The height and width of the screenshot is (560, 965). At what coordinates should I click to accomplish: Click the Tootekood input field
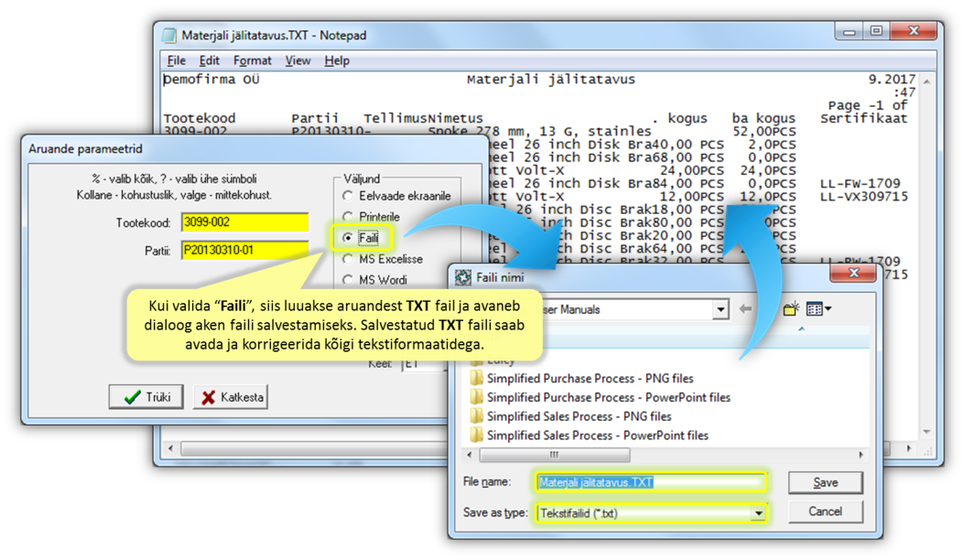coord(245,222)
